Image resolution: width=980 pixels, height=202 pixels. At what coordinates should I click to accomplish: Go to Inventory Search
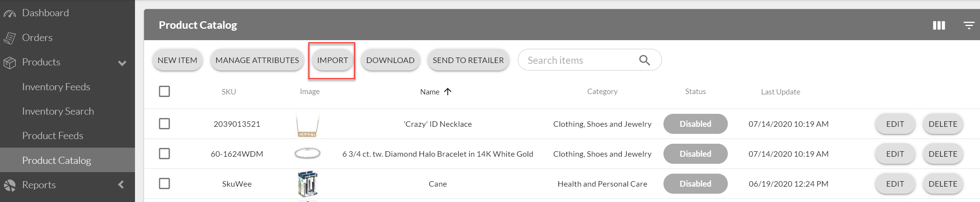tap(58, 111)
